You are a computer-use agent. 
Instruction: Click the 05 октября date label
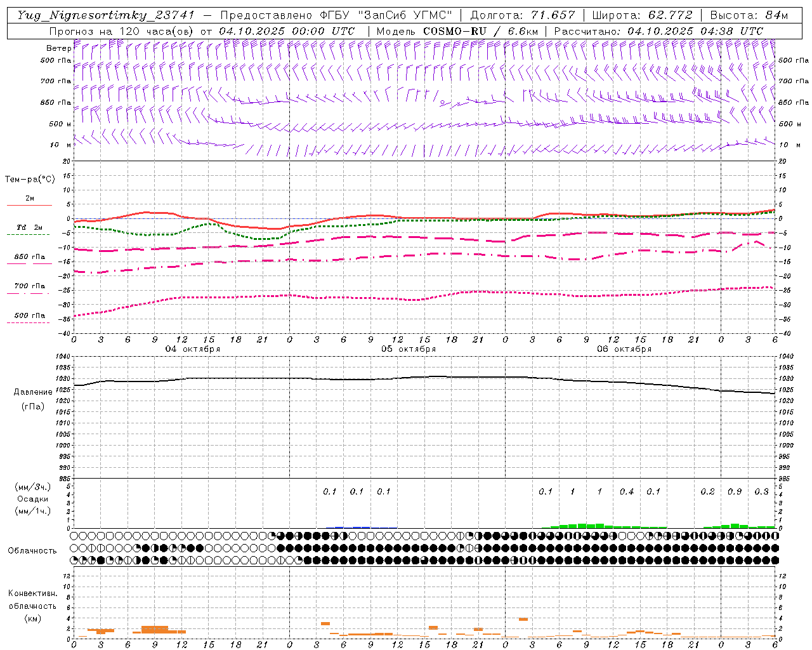(x=409, y=349)
